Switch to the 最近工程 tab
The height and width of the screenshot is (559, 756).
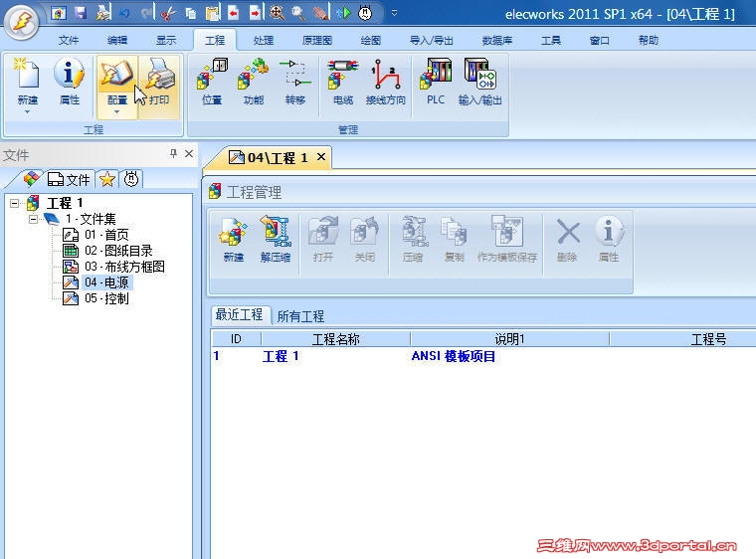click(239, 315)
